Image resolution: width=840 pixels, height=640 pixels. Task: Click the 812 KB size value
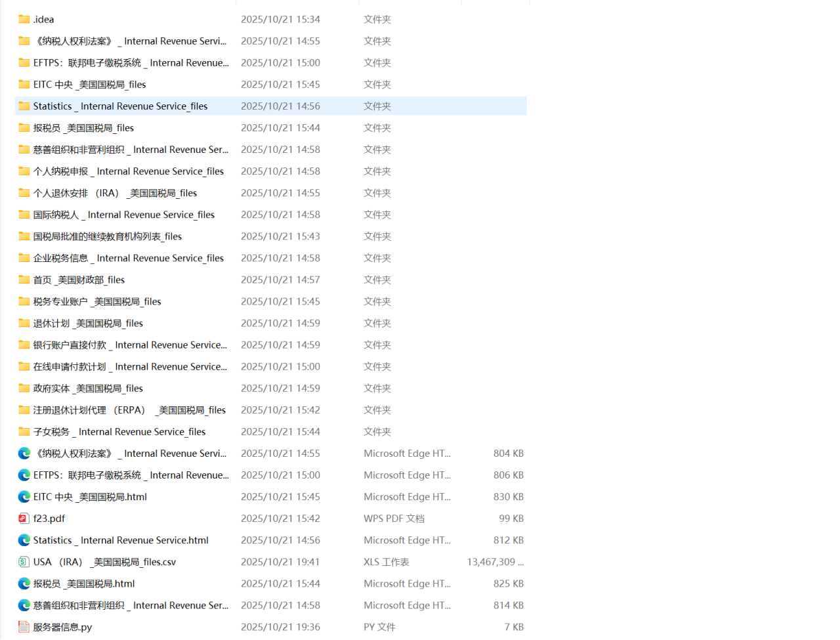pyautogui.click(x=509, y=540)
